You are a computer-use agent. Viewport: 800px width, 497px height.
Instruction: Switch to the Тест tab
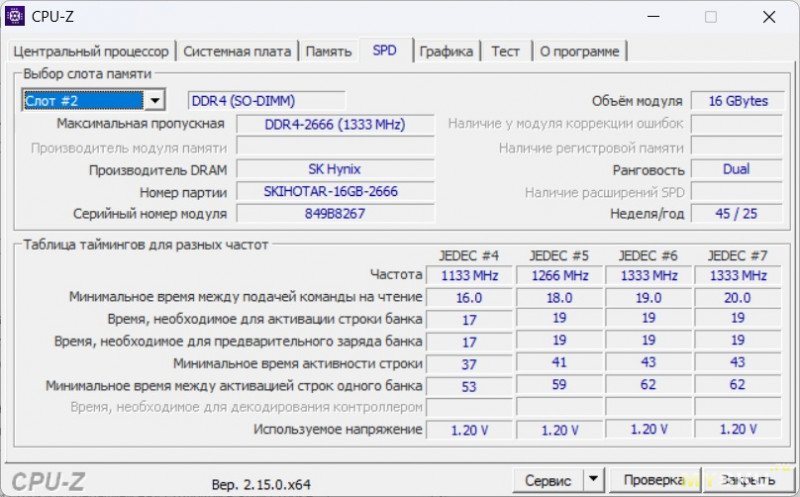[505, 51]
